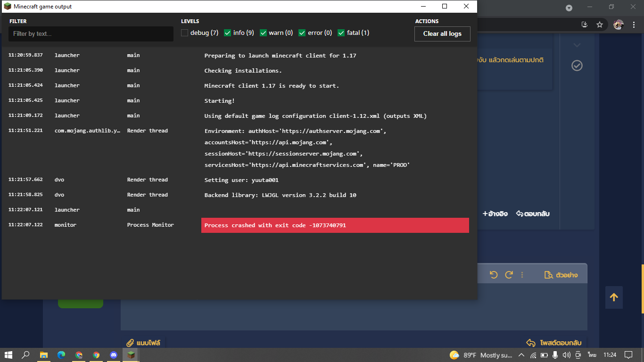Click the undo arrow in the reply editor
644x362 pixels.
pyautogui.click(x=494, y=275)
